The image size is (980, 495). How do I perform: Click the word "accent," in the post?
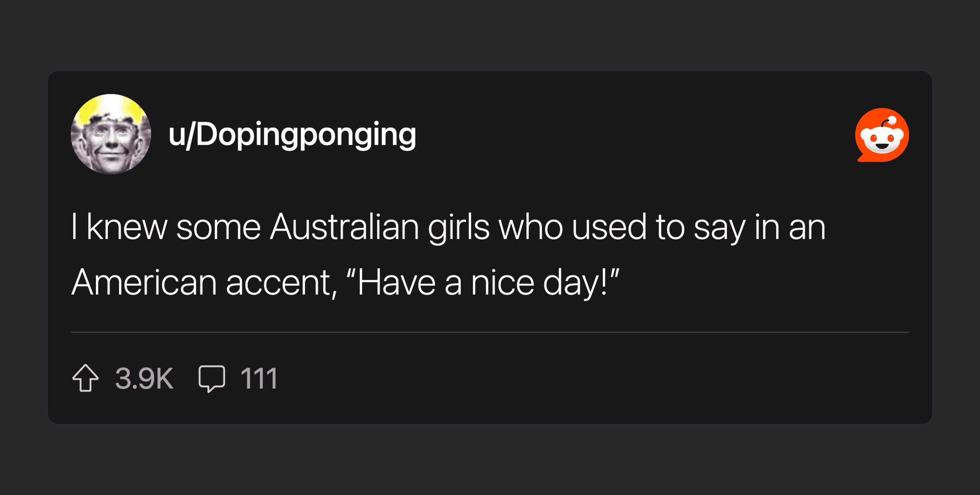coord(281,283)
